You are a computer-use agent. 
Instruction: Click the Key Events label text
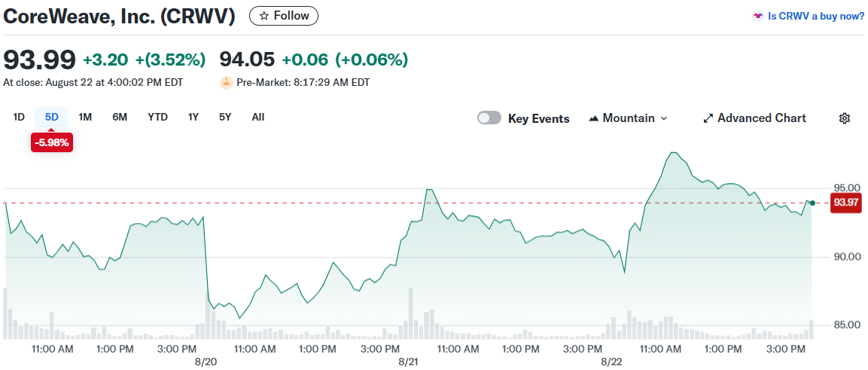tap(538, 118)
